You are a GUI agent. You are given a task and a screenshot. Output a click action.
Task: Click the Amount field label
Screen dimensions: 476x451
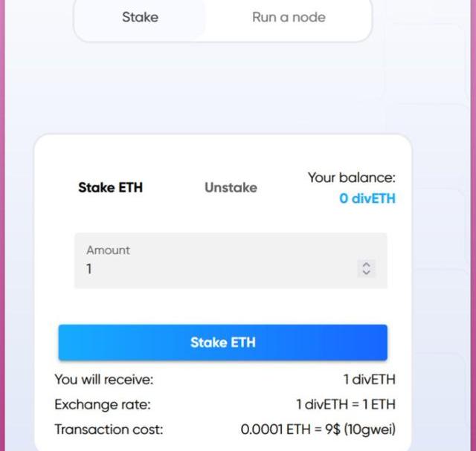[108, 250]
